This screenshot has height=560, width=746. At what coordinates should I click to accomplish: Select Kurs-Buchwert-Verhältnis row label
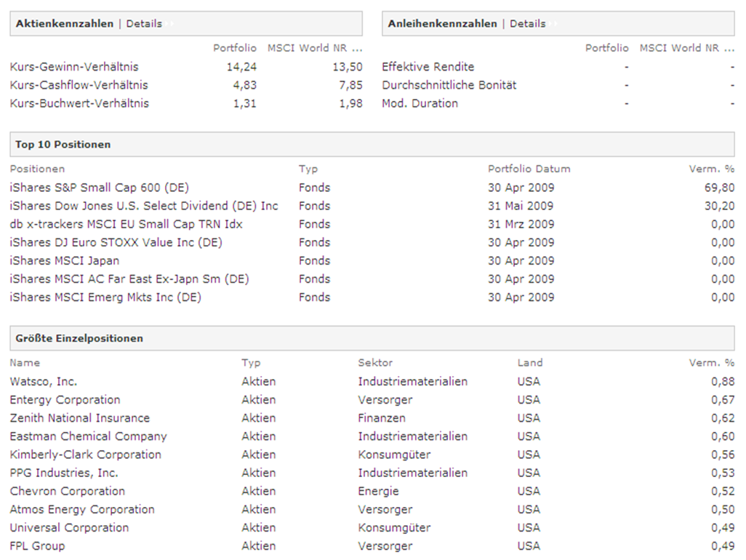79,103
